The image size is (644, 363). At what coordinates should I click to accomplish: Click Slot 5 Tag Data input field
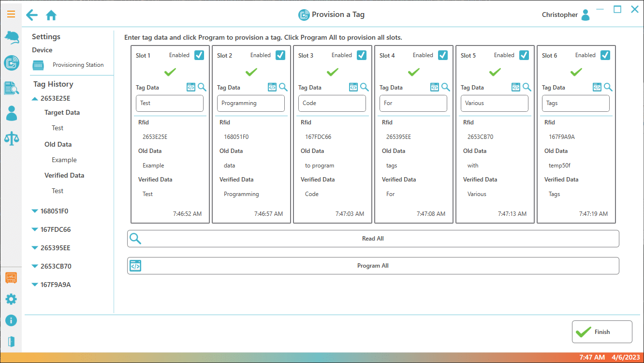pyautogui.click(x=494, y=103)
